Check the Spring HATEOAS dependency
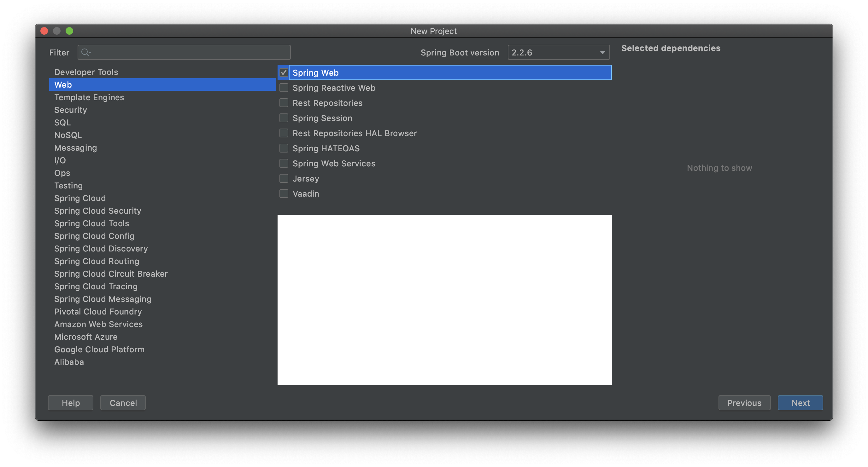 click(284, 148)
